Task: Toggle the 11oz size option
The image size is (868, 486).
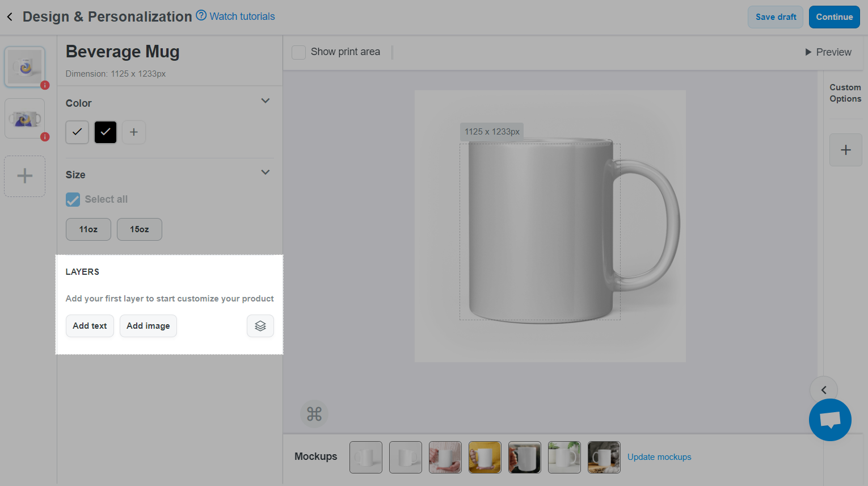Action: point(89,229)
